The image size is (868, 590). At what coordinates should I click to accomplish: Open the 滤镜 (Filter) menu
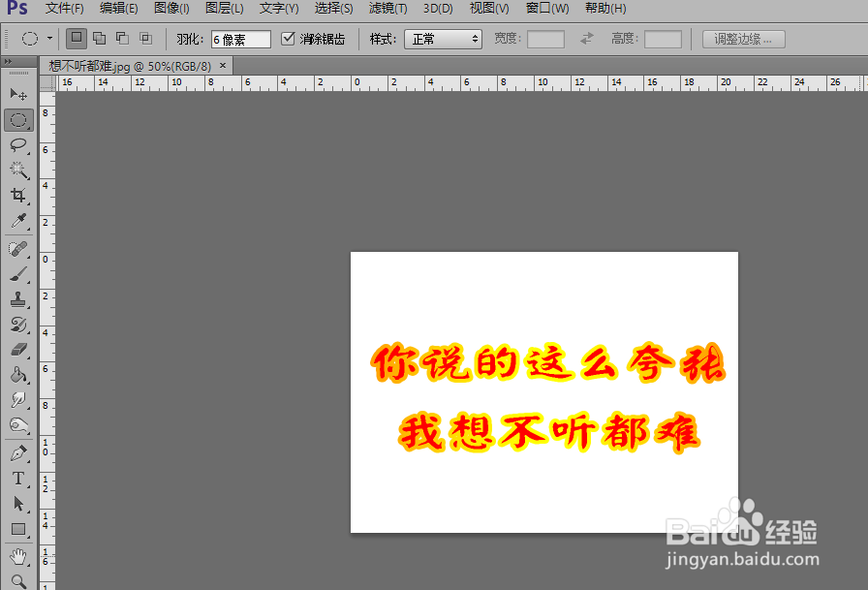coord(386,9)
